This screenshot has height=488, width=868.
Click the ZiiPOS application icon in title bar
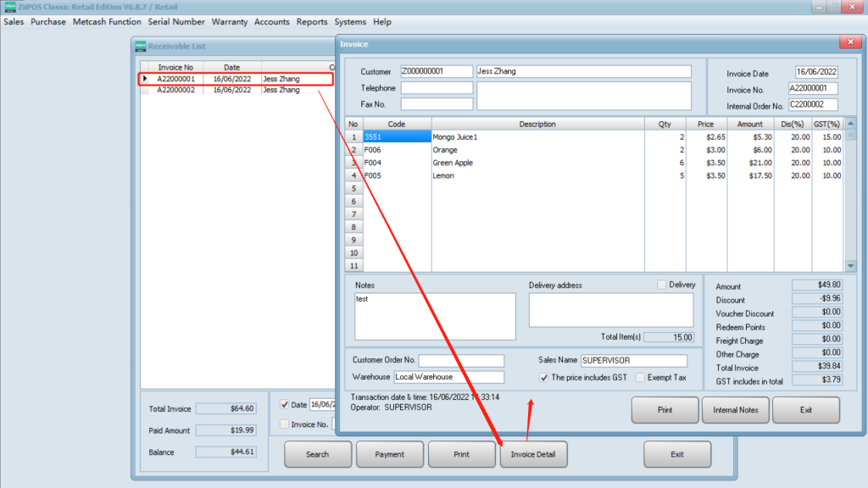[9, 8]
